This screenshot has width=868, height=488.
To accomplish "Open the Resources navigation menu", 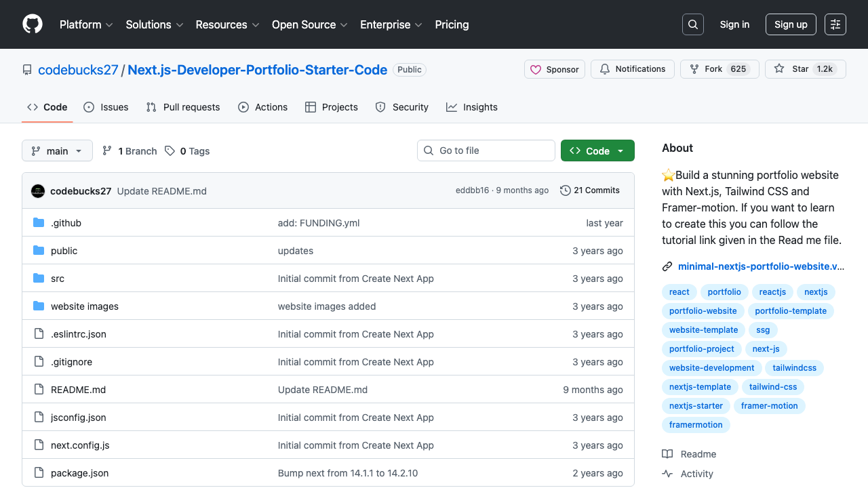I will [x=227, y=24].
